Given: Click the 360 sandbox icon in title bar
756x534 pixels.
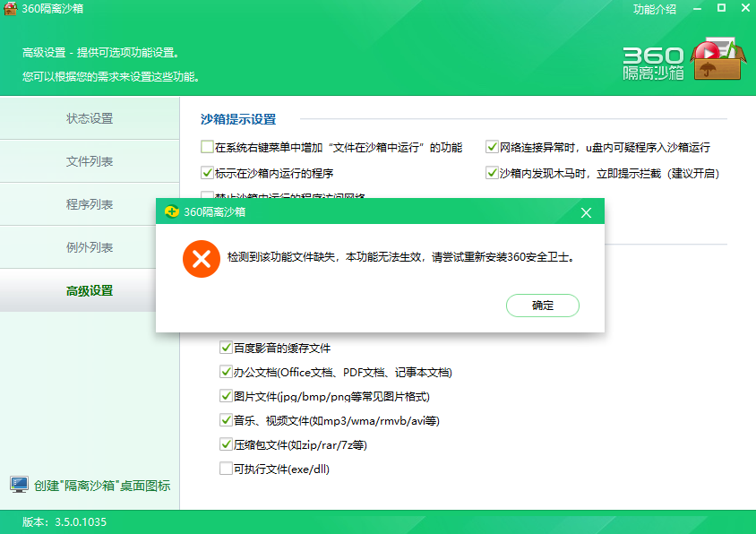Looking at the screenshot, I should click(x=10, y=10).
